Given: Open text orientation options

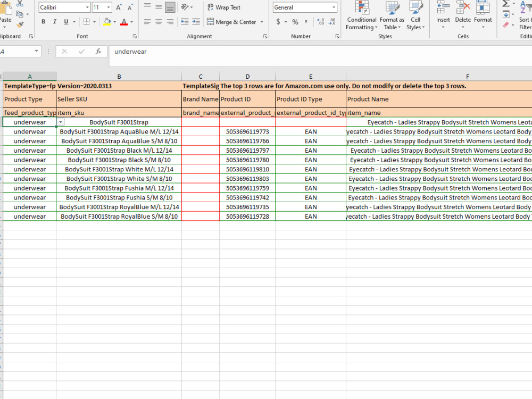Looking at the screenshot, I should click(187, 7).
